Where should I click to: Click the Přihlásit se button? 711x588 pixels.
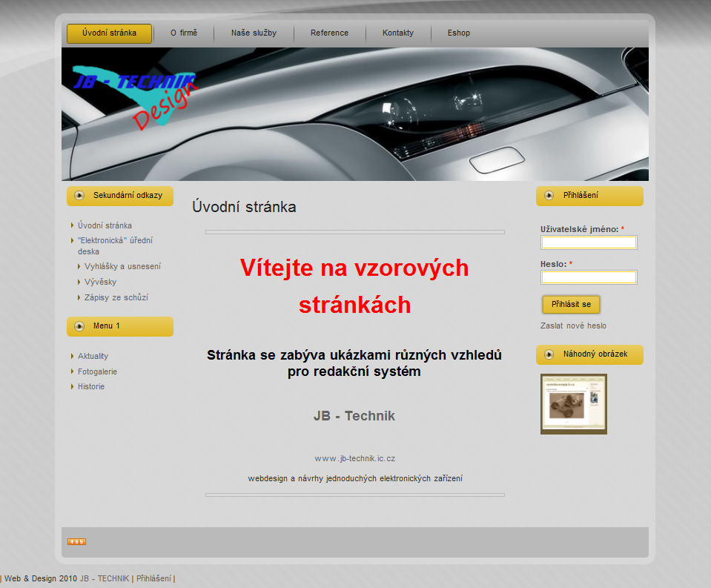pyautogui.click(x=572, y=305)
